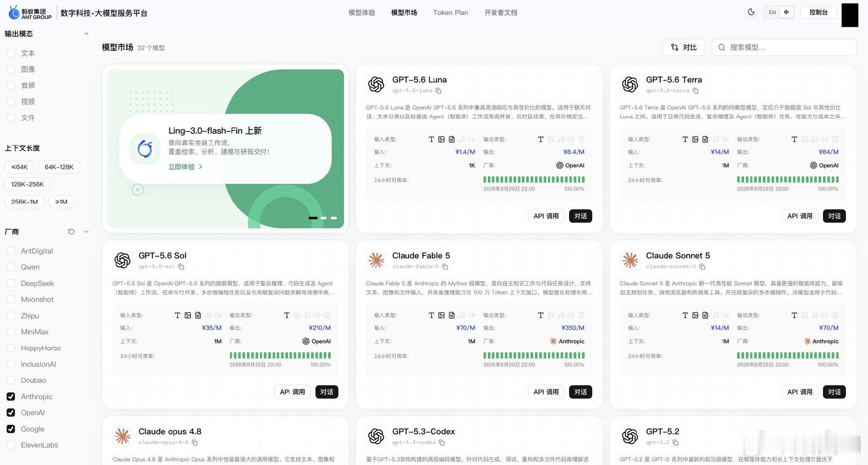The image size is (868, 465).
Task: Open Token Plan tab
Action: 450,12
